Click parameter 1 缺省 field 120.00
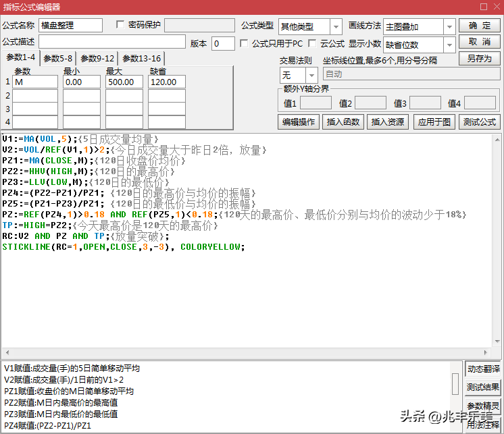The image size is (504, 434). pyautogui.click(x=166, y=82)
